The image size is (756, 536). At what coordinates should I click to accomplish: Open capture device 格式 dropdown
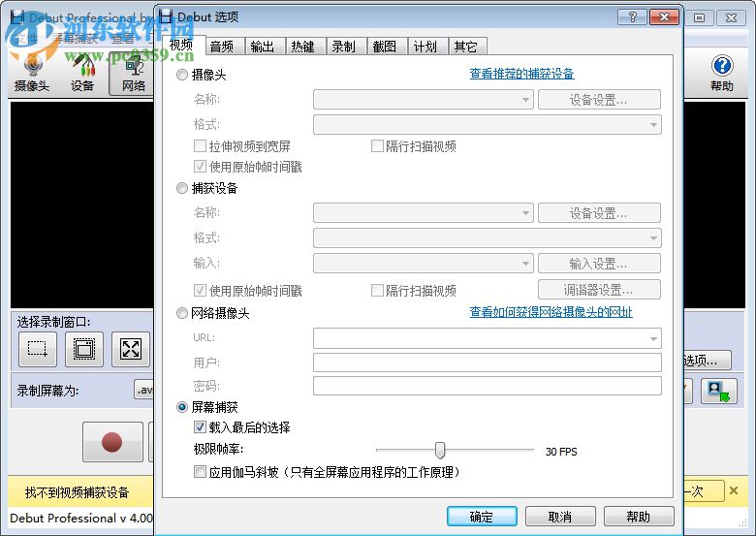(x=488, y=238)
